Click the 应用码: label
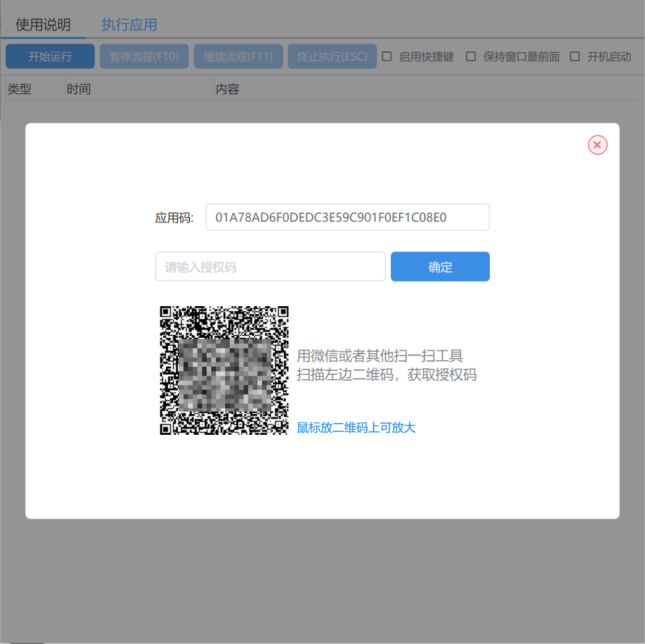Viewport: 645px width, 644px height. coord(174,218)
